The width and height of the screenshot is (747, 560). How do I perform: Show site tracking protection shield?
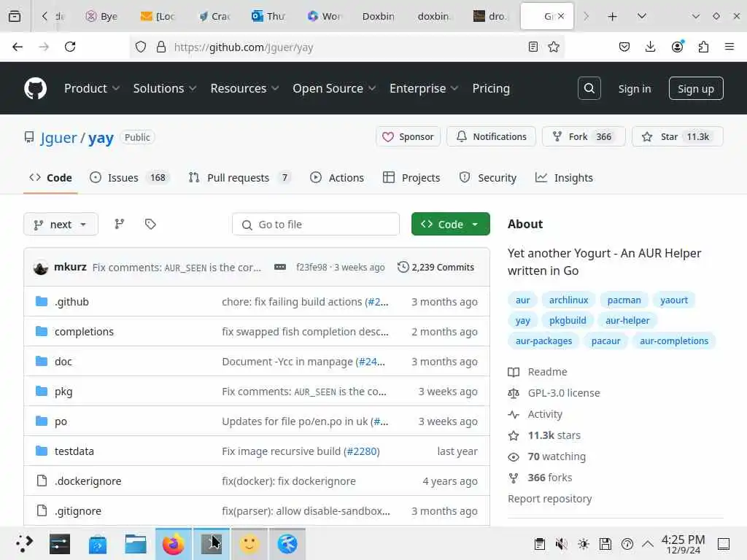pyautogui.click(x=141, y=47)
